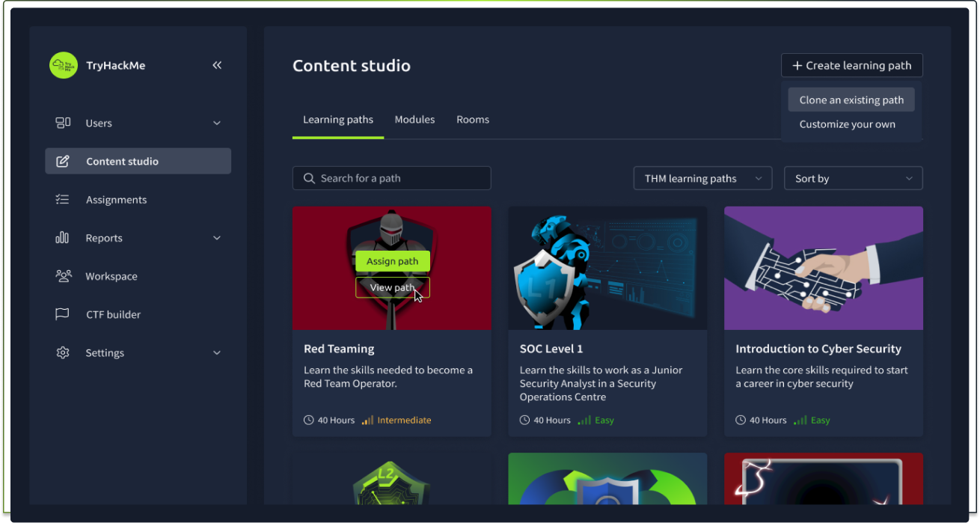Viewport: 980px width, 523px height.
Task: Select the Workspace people icon
Action: [64, 276]
